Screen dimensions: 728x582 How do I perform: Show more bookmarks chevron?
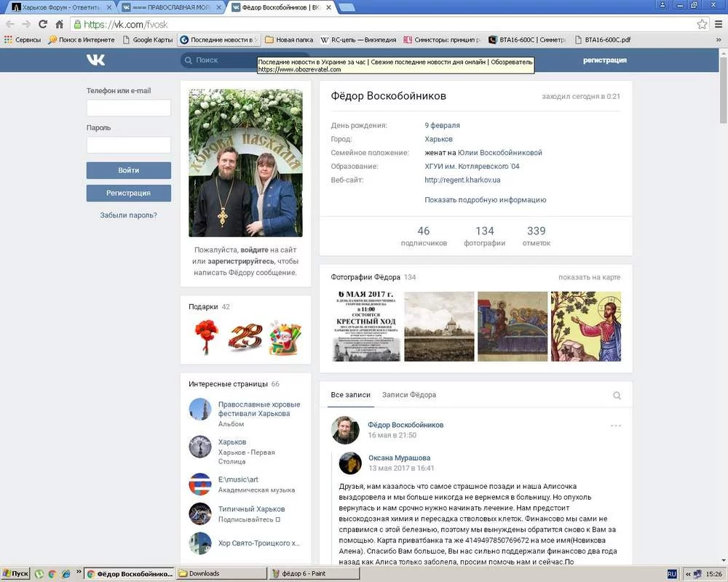point(719,40)
